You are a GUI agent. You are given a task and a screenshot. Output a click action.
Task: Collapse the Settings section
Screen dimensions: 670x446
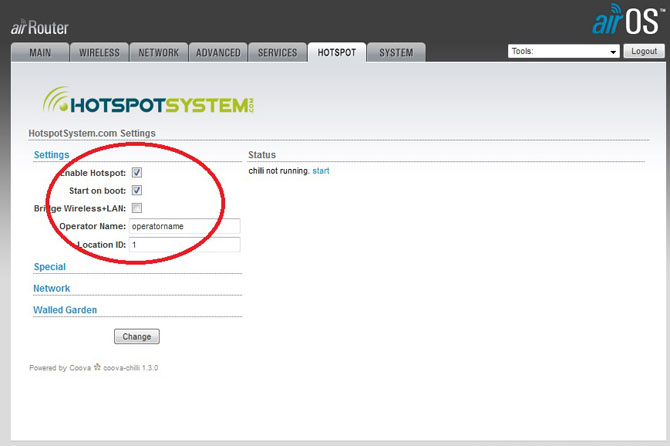tap(51, 155)
